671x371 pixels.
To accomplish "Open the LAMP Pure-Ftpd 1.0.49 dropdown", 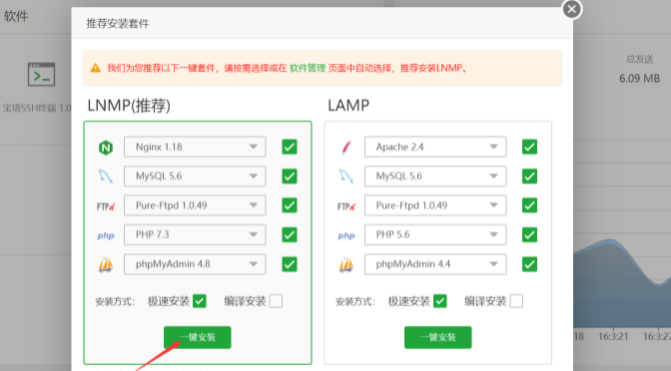I will click(x=435, y=205).
